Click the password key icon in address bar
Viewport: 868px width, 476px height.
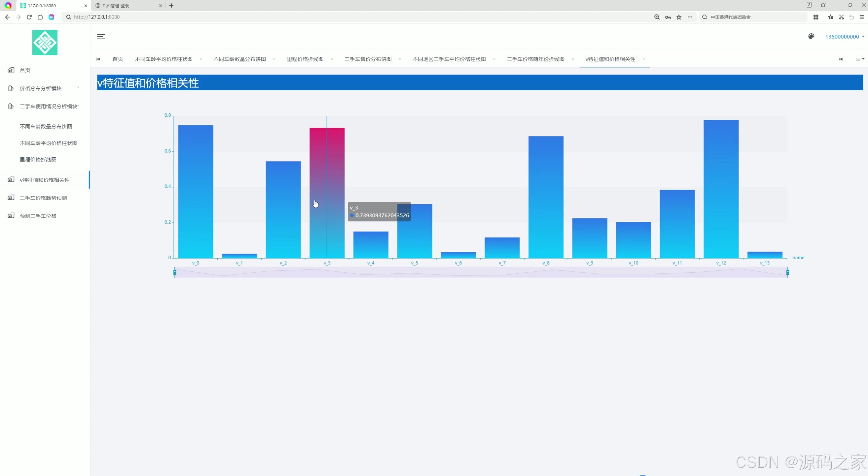click(x=668, y=17)
